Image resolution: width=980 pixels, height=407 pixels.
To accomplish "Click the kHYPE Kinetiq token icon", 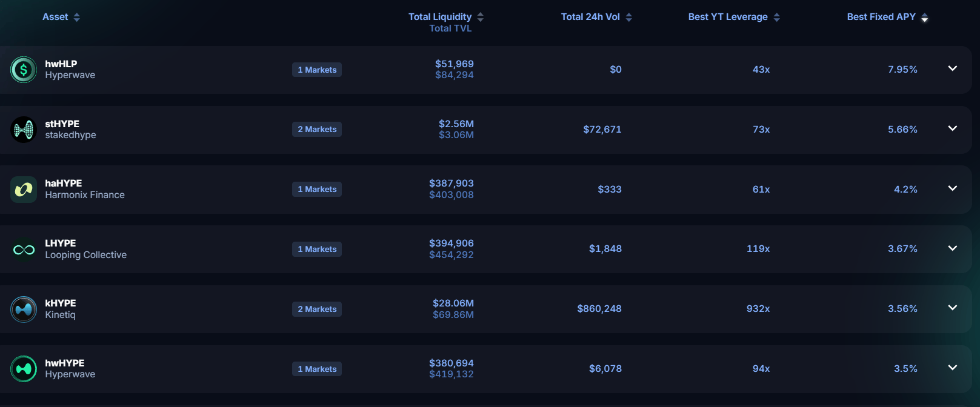I will (24, 309).
